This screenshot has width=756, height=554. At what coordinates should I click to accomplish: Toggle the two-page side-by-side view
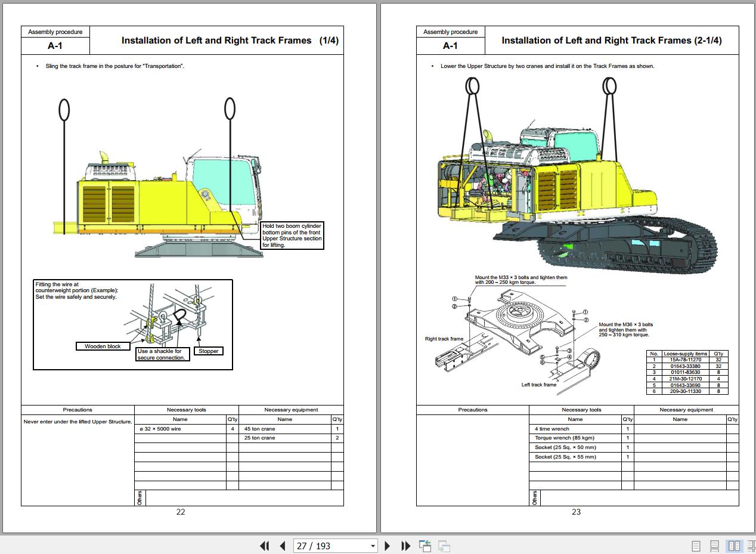[x=735, y=546]
